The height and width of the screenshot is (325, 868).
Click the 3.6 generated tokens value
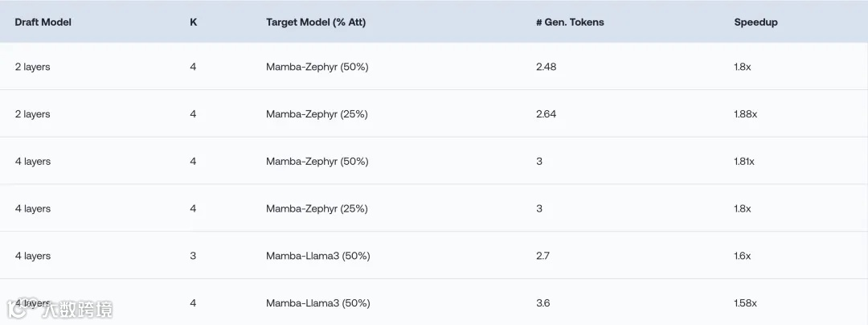point(542,303)
